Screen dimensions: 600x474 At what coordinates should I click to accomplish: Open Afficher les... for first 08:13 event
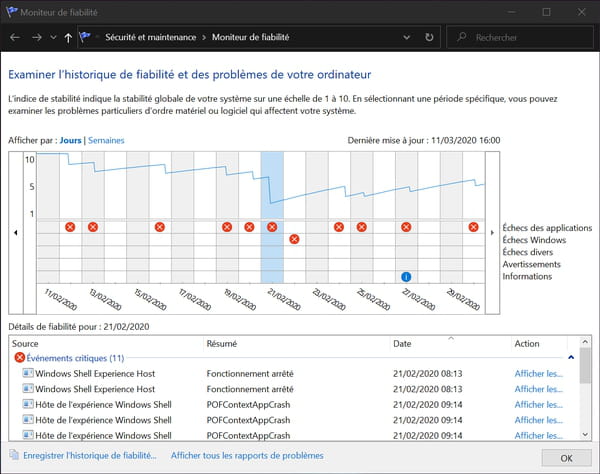click(x=538, y=374)
